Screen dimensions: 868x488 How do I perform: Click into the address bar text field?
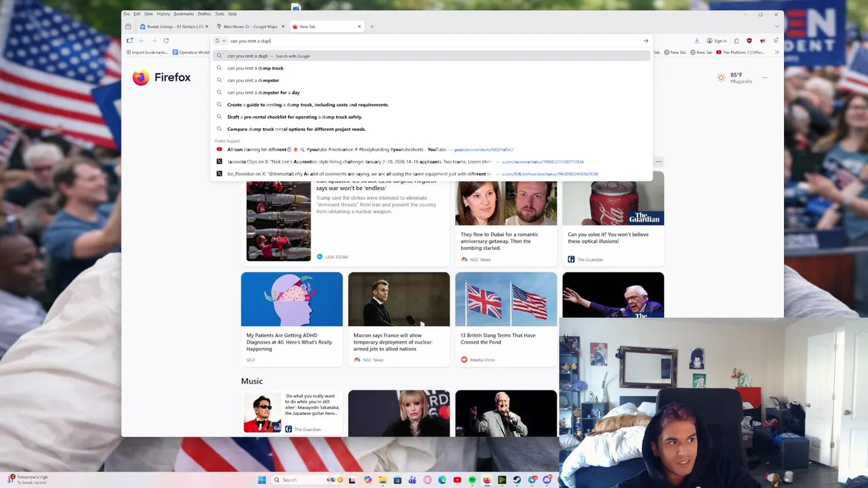(x=434, y=41)
